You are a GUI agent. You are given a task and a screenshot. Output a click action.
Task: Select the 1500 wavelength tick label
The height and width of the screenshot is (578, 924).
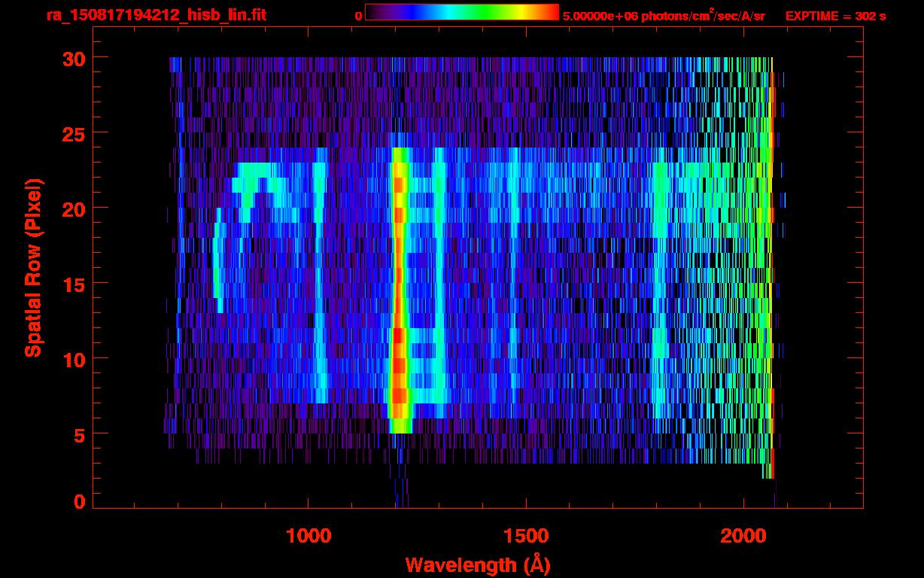(525, 536)
